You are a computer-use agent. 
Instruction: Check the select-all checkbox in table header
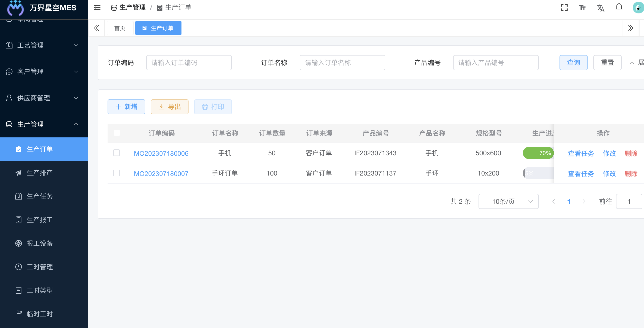coord(117,133)
